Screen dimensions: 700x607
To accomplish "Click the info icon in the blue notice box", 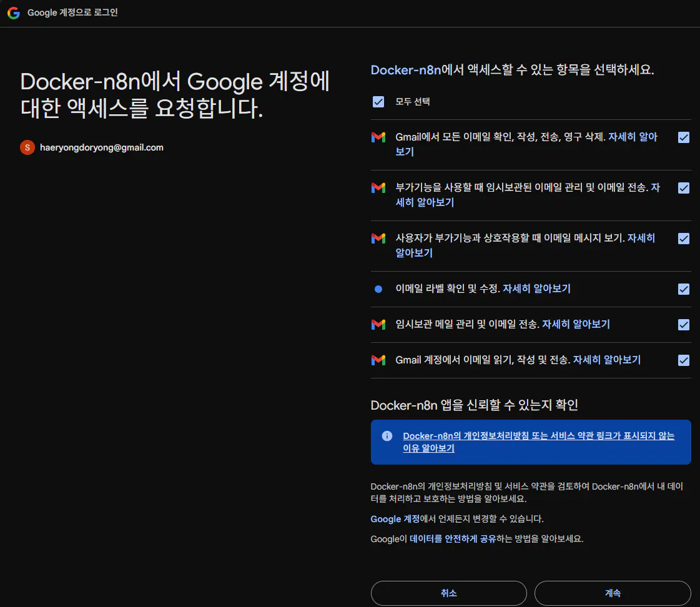I will (387, 436).
